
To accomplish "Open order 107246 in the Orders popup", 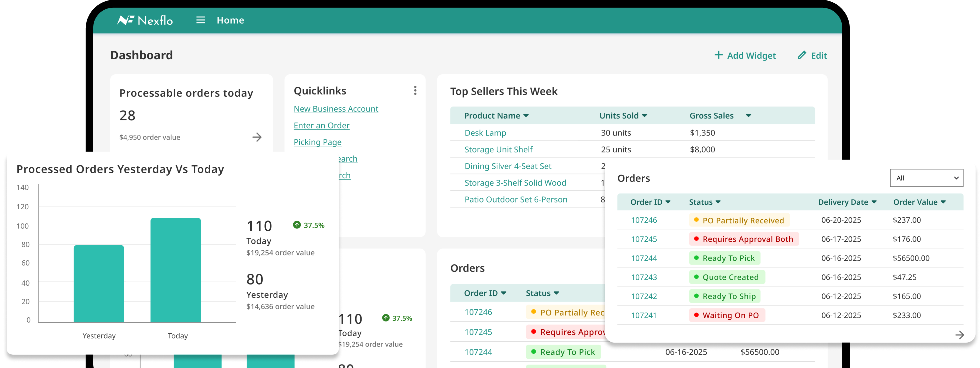I will tap(644, 220).
